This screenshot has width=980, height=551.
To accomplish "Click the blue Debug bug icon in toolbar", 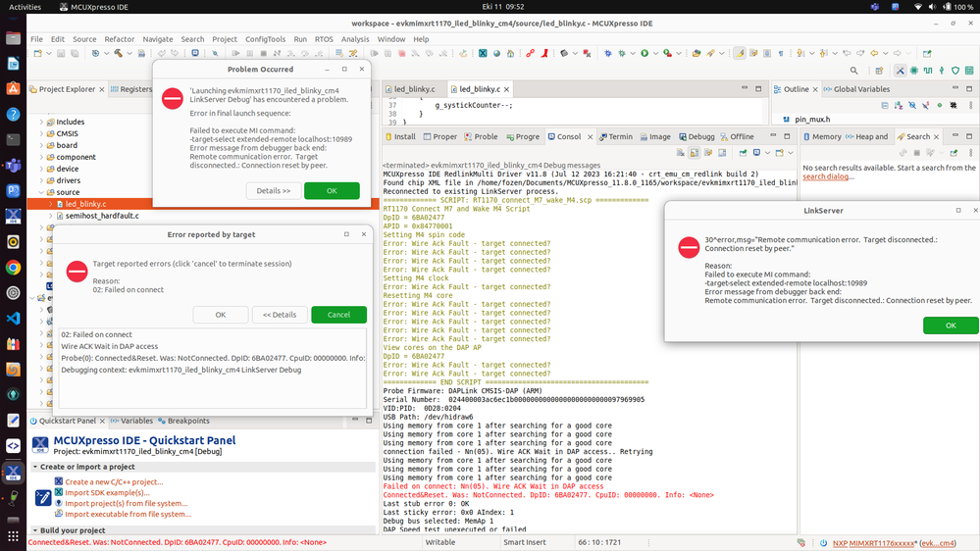I will [607, 53].
